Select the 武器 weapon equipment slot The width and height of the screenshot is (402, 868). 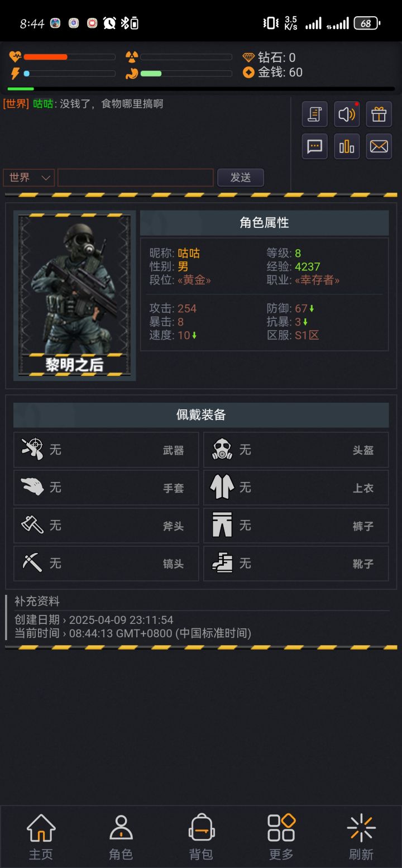[x=106, y=450]
